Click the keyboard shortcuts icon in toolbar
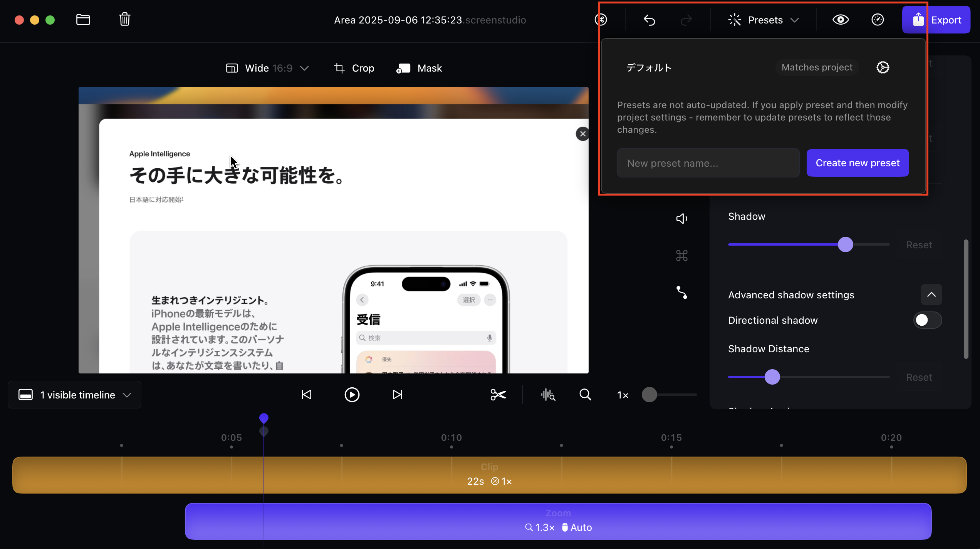The image size is (980, 549). click(x=601, y=20)
